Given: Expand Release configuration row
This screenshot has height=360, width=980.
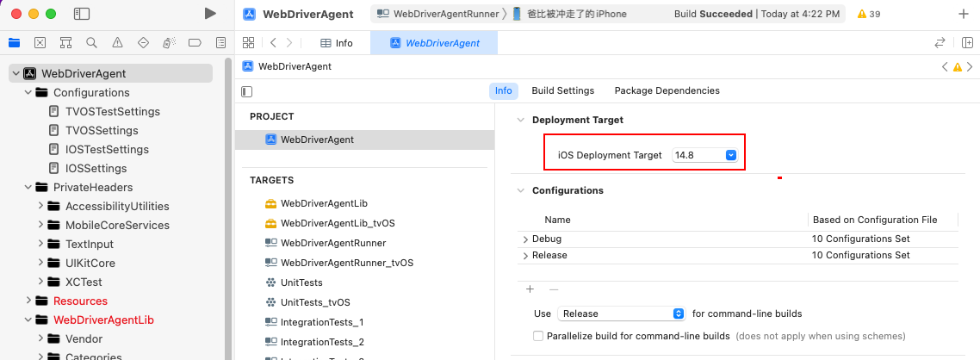Looking at the screenshot, I should click(525, 255).
